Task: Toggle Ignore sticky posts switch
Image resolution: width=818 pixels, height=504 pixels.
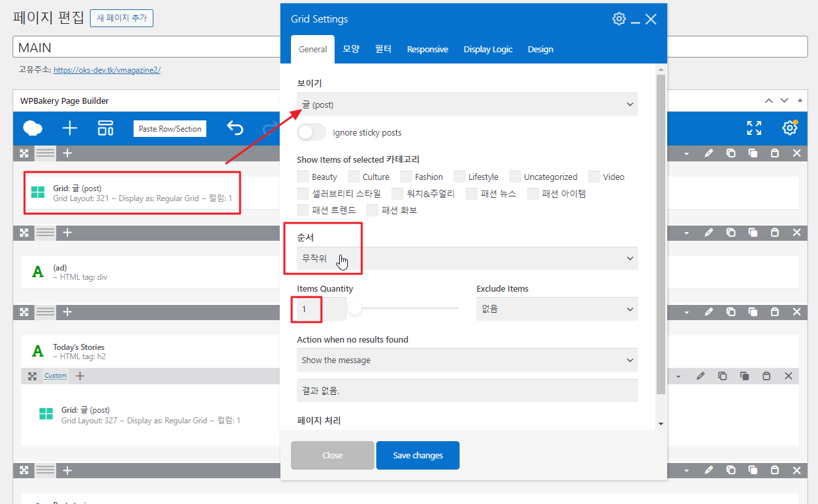Action: [311, 132]
